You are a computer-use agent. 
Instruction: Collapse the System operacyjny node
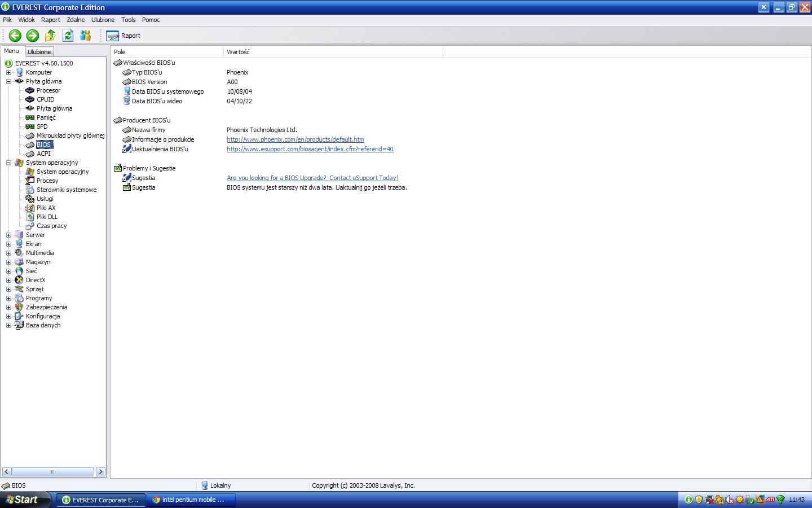(9, 163)
